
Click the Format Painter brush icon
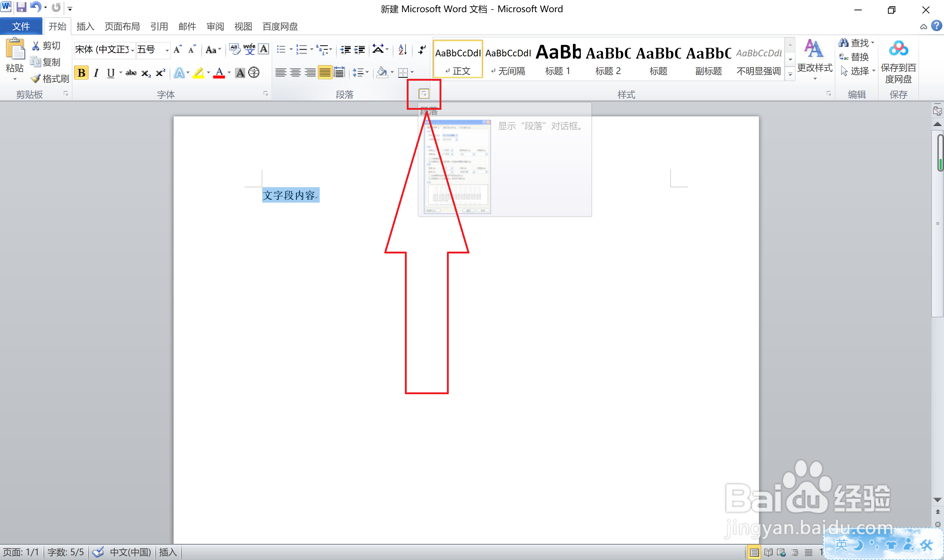click(36, 78)
